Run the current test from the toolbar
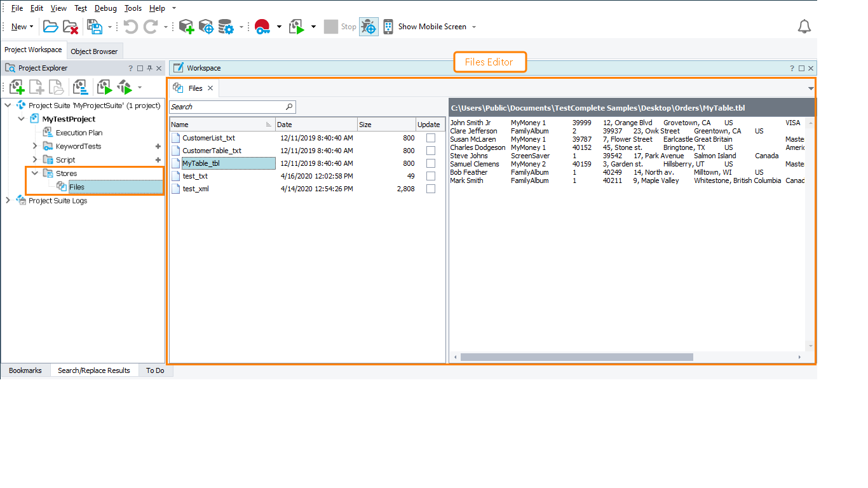Screen dimensions: 868x488 click(x=297, y=26)
